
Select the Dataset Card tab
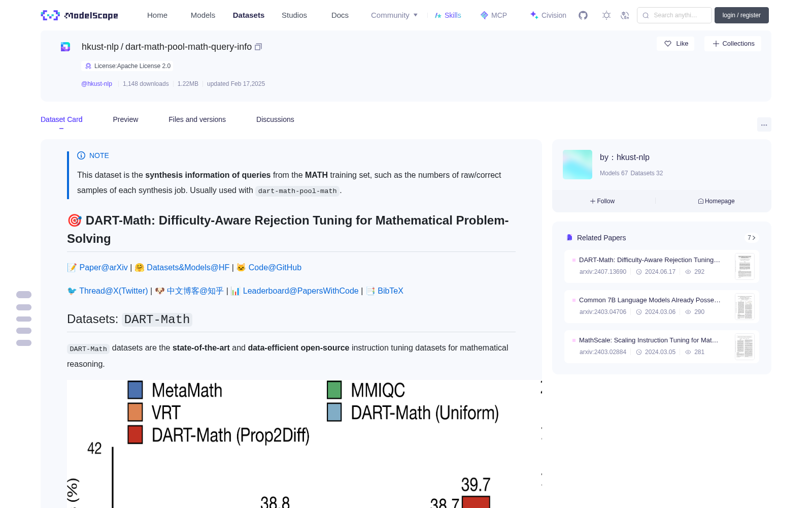click(x=61, y=119)
